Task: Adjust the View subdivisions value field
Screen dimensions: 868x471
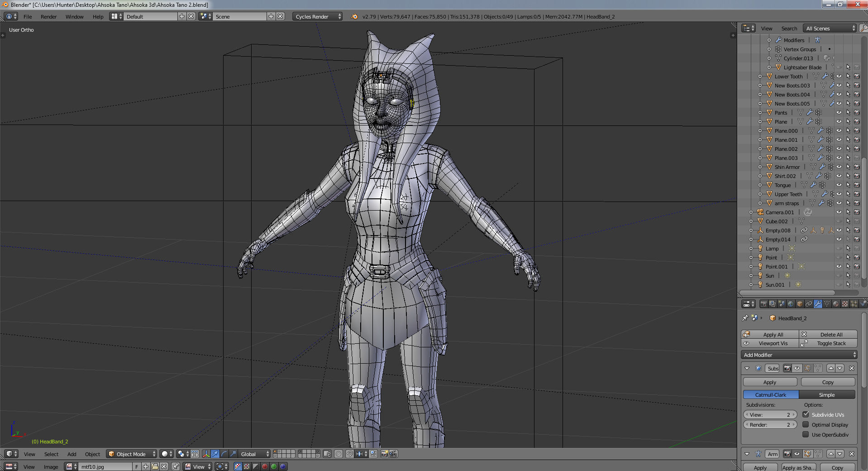Action: coord(770,414)
